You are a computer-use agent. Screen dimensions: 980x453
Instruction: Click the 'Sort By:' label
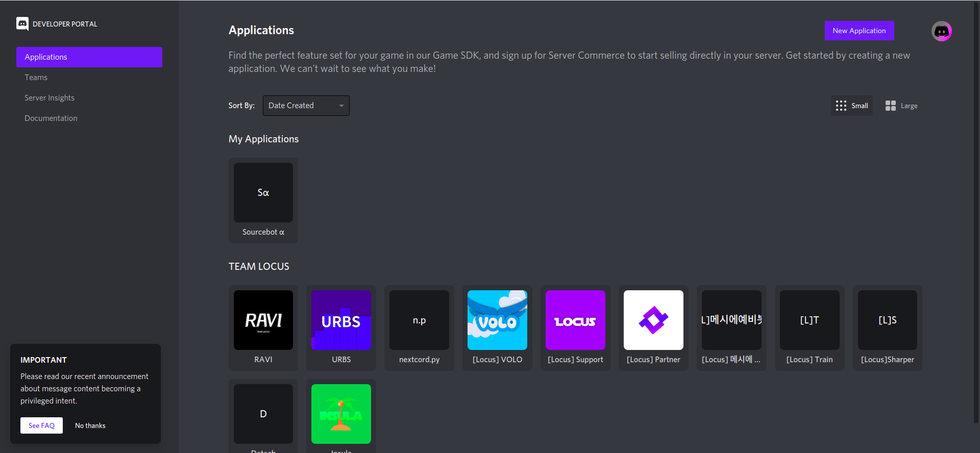point(241,106)
